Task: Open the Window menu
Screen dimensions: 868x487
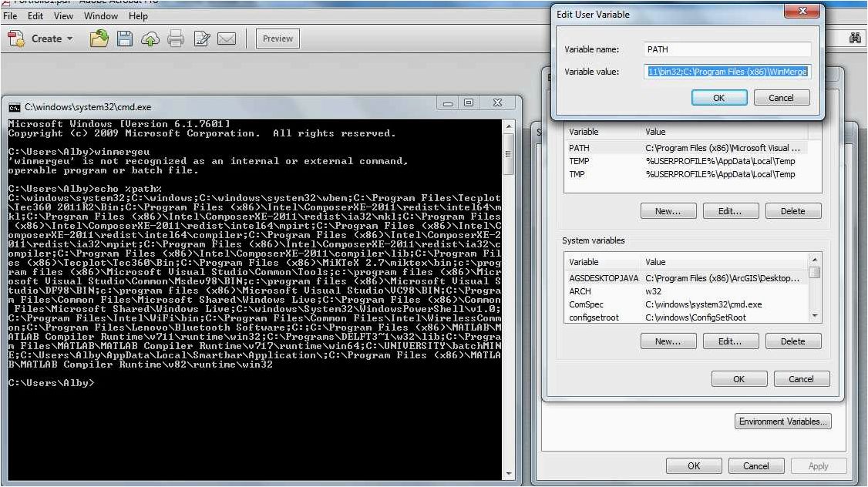Action: tap(101, 16)
